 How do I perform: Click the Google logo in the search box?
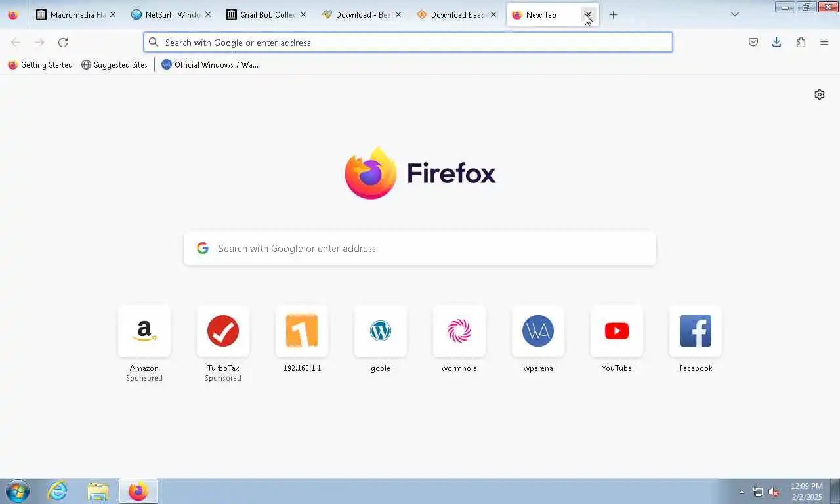click(x=203, y=248)
